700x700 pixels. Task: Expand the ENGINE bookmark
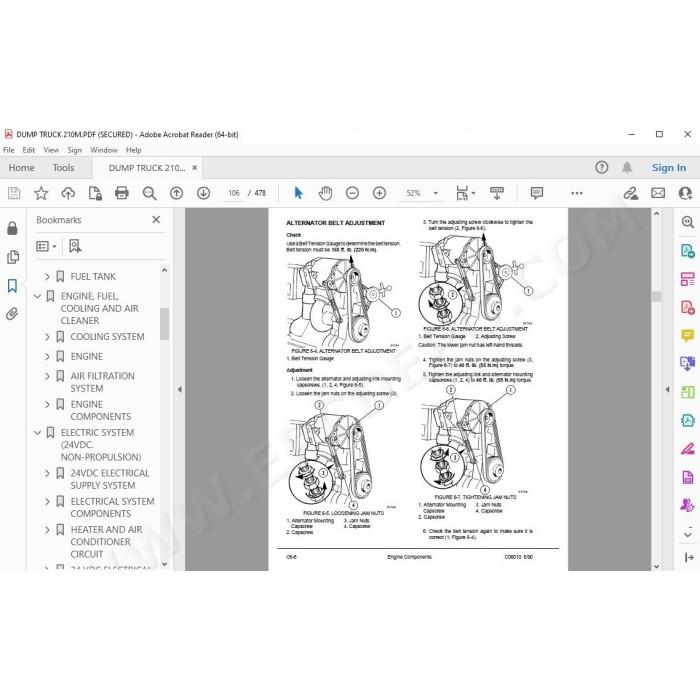47,356
